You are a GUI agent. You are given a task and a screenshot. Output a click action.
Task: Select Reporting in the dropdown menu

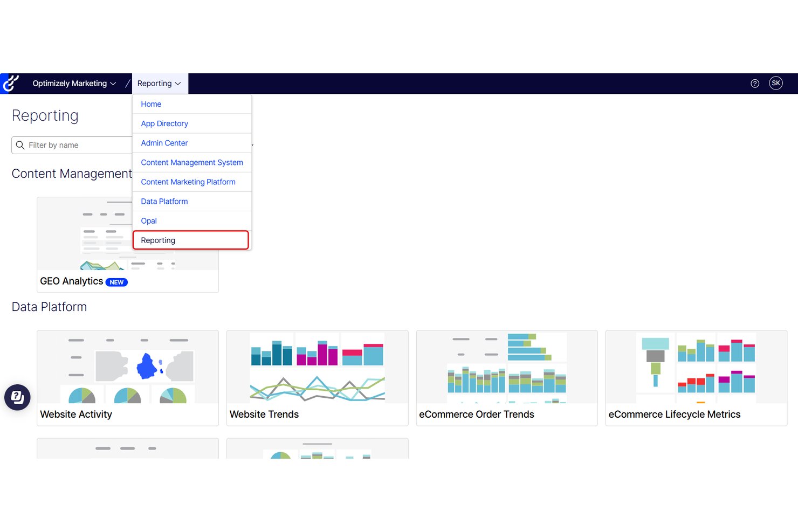191,240
